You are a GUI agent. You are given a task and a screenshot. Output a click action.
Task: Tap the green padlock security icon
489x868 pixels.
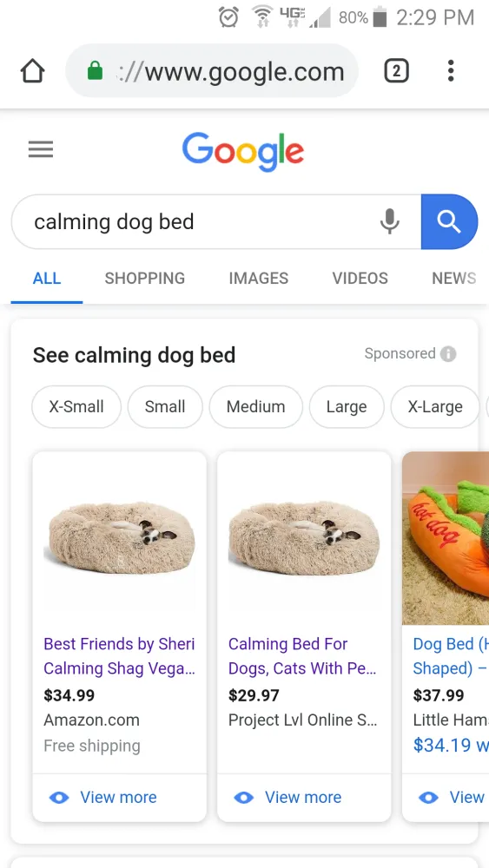(96, 71)
